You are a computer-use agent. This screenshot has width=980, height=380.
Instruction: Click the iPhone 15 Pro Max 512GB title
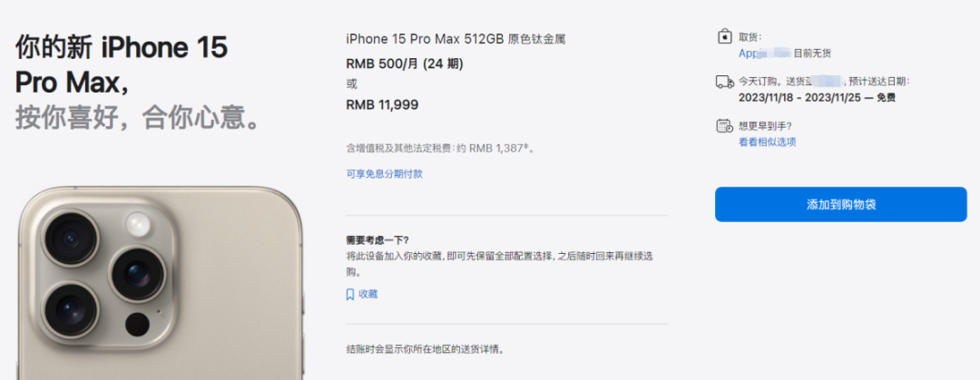pyautogui.click(x=456, y=39)
